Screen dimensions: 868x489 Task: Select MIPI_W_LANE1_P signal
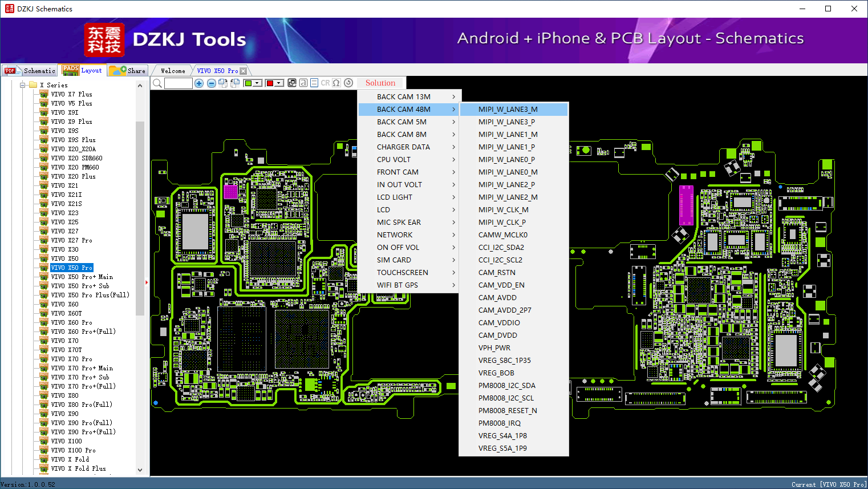514,147
